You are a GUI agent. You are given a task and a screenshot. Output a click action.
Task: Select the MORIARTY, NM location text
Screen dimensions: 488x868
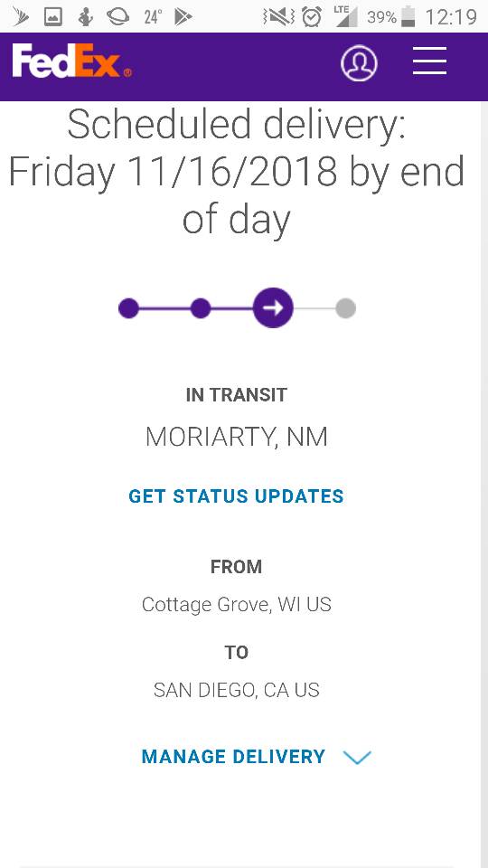point(236,438)
